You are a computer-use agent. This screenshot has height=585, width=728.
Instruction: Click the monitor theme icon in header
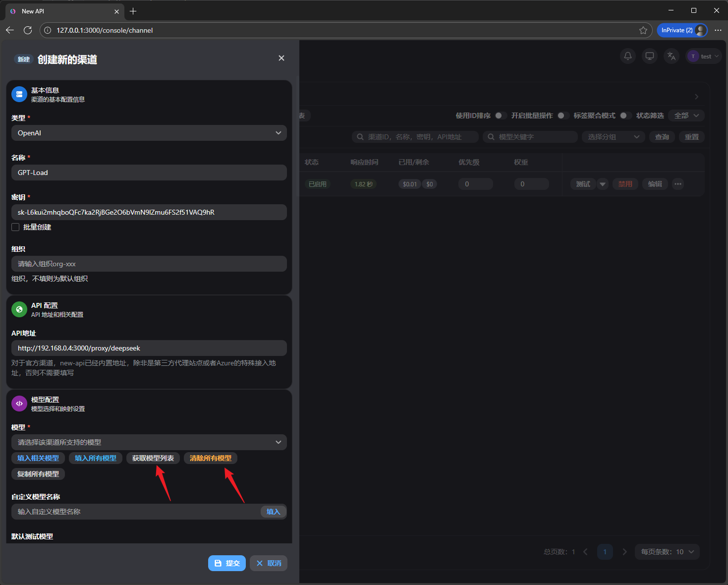[650, 56]
